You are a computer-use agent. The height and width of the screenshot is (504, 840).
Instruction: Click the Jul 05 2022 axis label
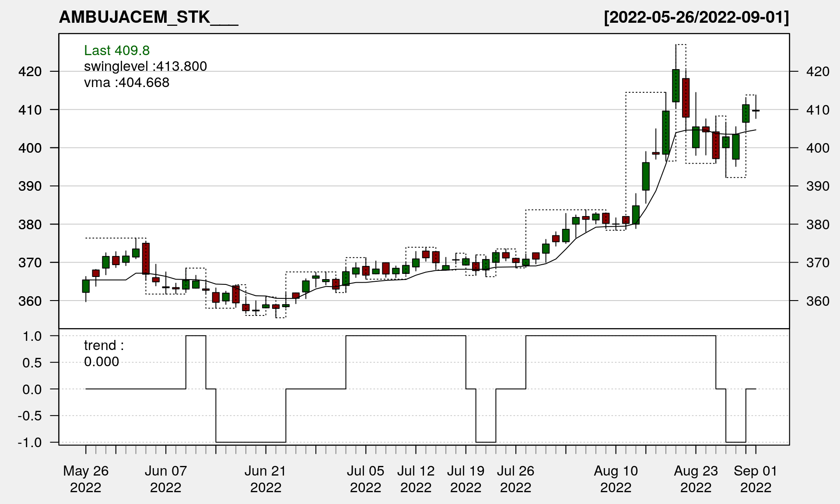(365, 479)
